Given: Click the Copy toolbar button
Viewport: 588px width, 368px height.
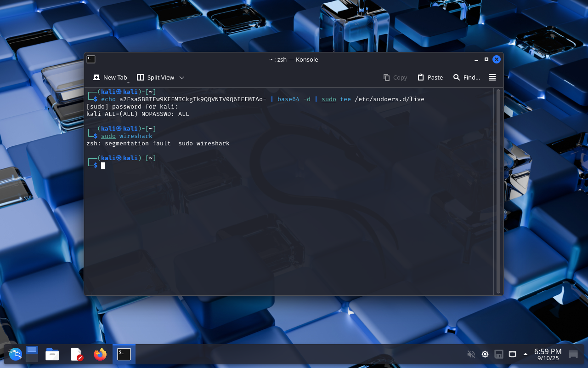Looking at the screenshot, I should point(395,77).
